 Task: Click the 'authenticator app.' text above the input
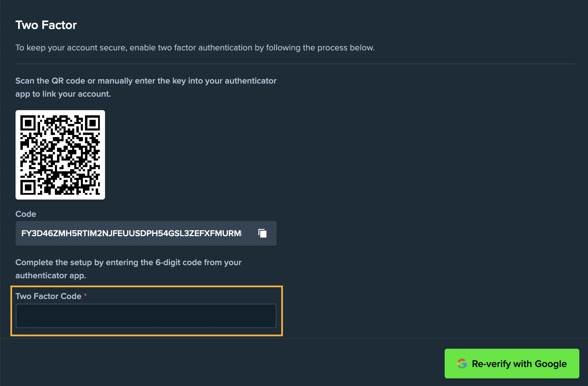(x=51, y=276)
